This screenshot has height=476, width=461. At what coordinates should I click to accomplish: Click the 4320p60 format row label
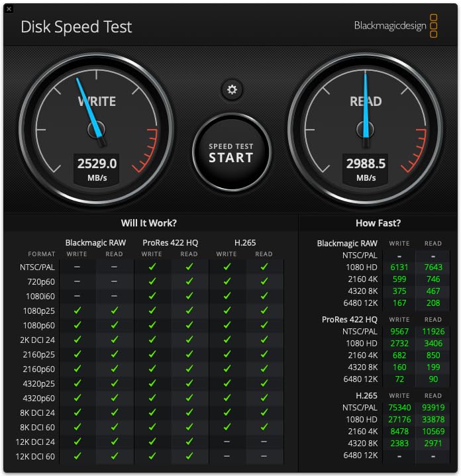[39, 399]
